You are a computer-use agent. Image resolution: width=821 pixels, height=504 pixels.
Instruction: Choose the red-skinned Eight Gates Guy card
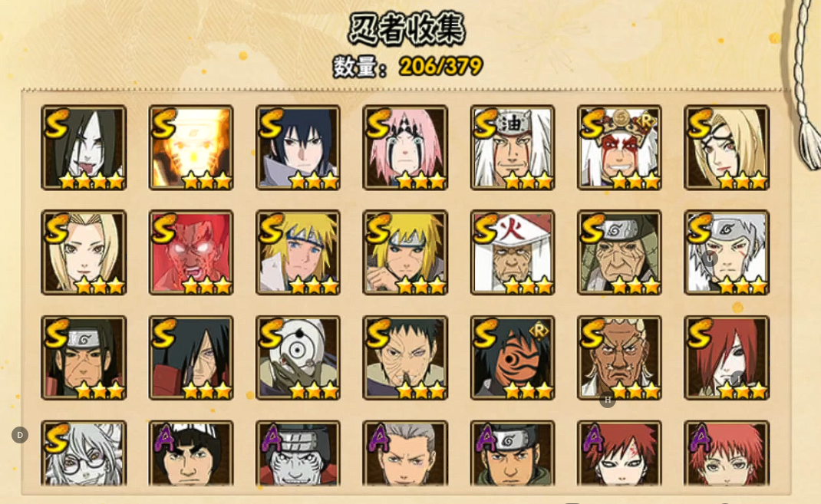pos(191,253)
